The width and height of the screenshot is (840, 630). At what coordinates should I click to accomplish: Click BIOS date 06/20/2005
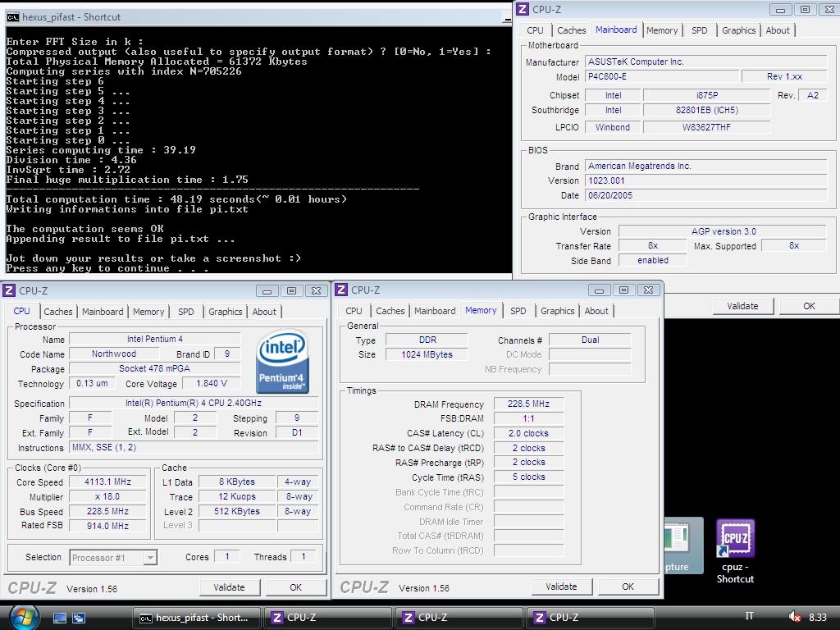705,195
